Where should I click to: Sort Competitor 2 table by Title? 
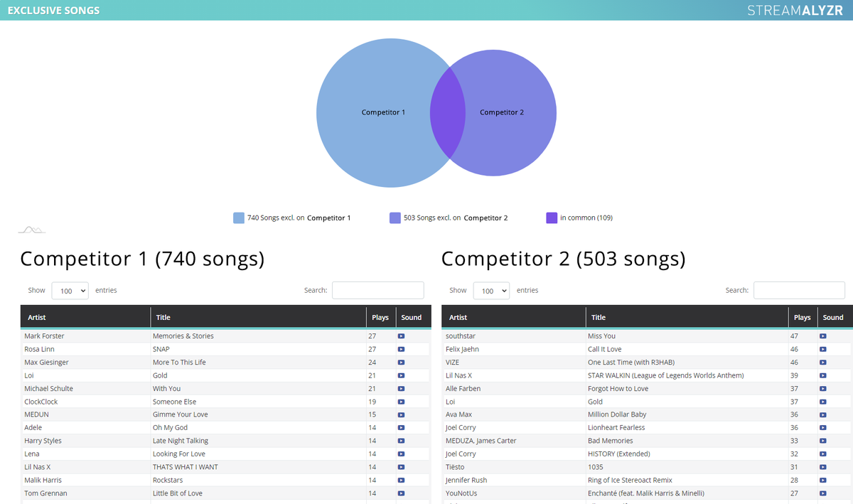[x=687, y=317]
